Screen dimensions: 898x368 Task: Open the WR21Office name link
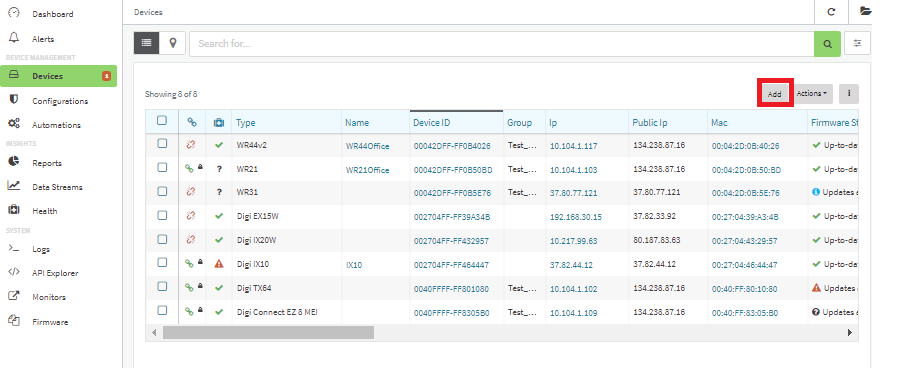click(x=367, y=170)
